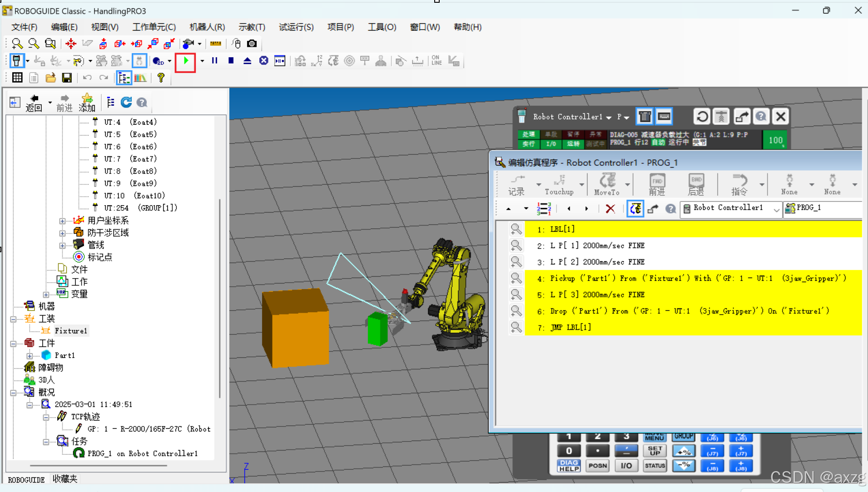
Task: Click the abort circle-X icon
Action: [263, 61]
